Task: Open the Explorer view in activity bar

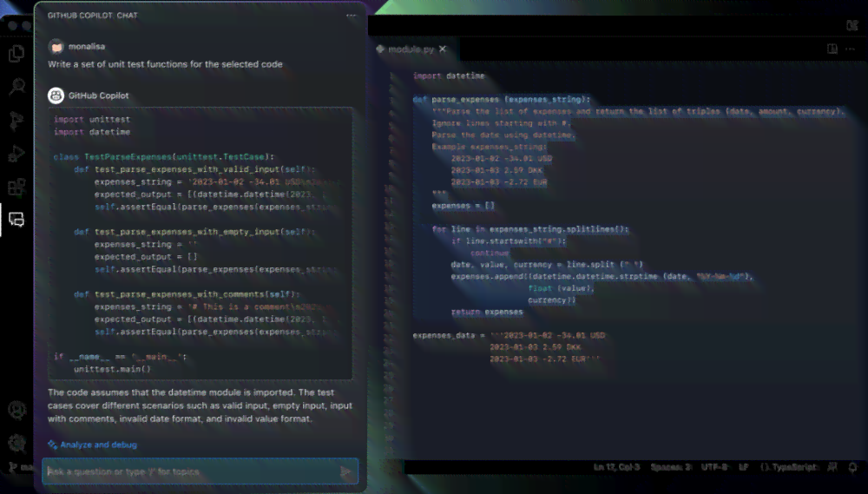Action: (x=16, y=53)
